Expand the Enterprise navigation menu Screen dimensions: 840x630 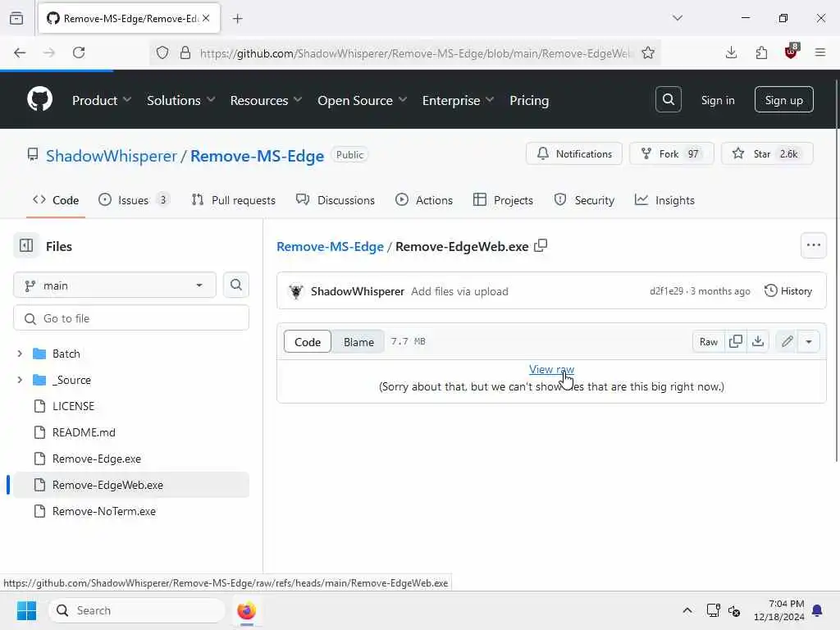coord(458,100)
